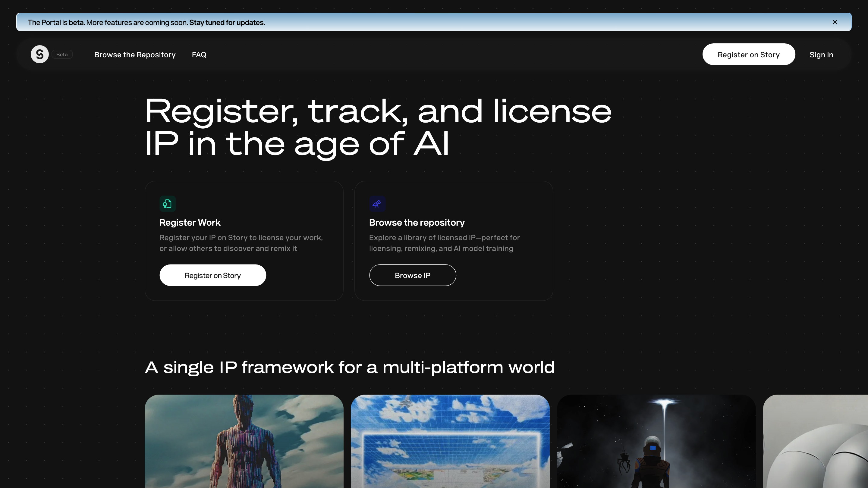
Task: Open the FAQ navigation item
Action: (199, 54)
